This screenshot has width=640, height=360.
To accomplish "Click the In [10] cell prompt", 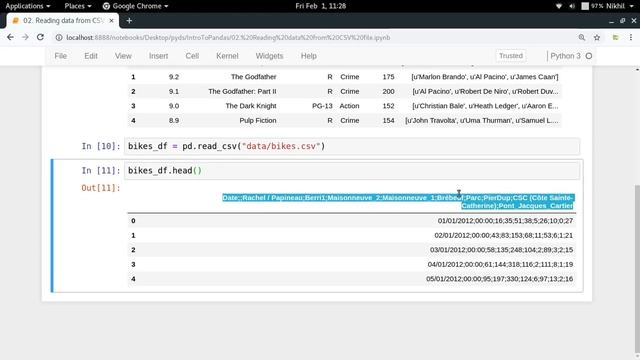I will (101, 146).
